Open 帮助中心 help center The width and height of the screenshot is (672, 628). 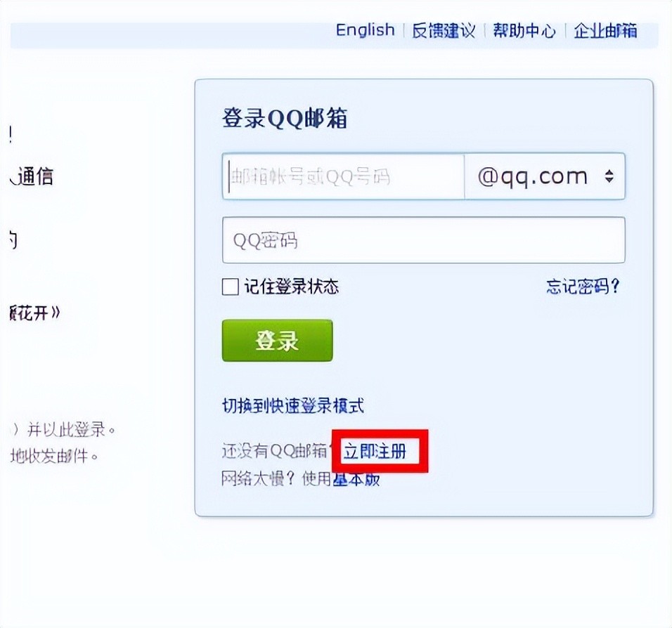pos(524,31)
